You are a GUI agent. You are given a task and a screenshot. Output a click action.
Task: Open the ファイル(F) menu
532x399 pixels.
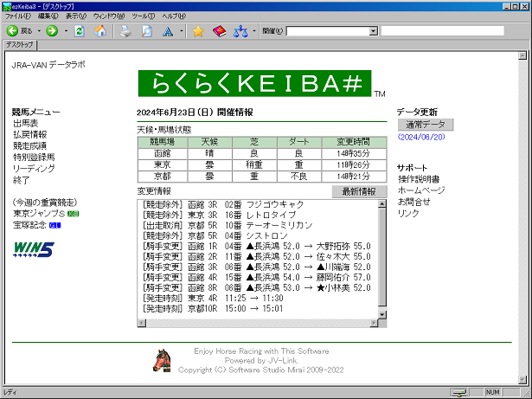[x=17, y=16]
